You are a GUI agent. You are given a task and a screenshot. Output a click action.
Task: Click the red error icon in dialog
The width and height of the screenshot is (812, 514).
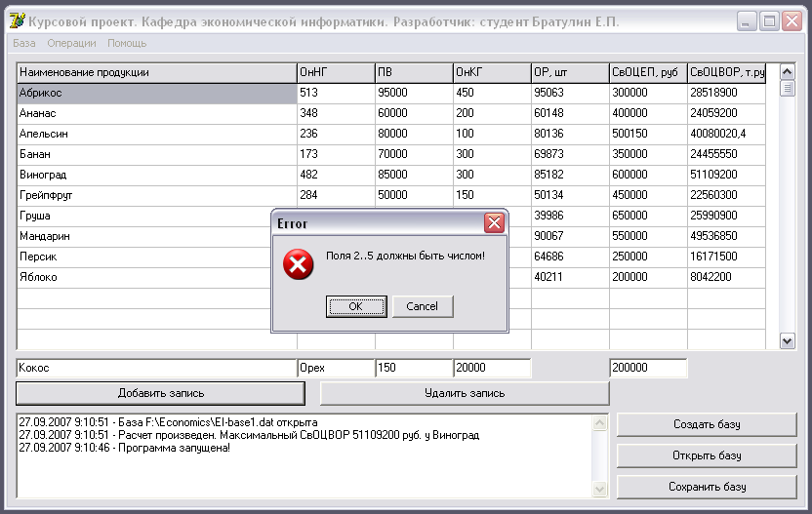tap(298, 264)
